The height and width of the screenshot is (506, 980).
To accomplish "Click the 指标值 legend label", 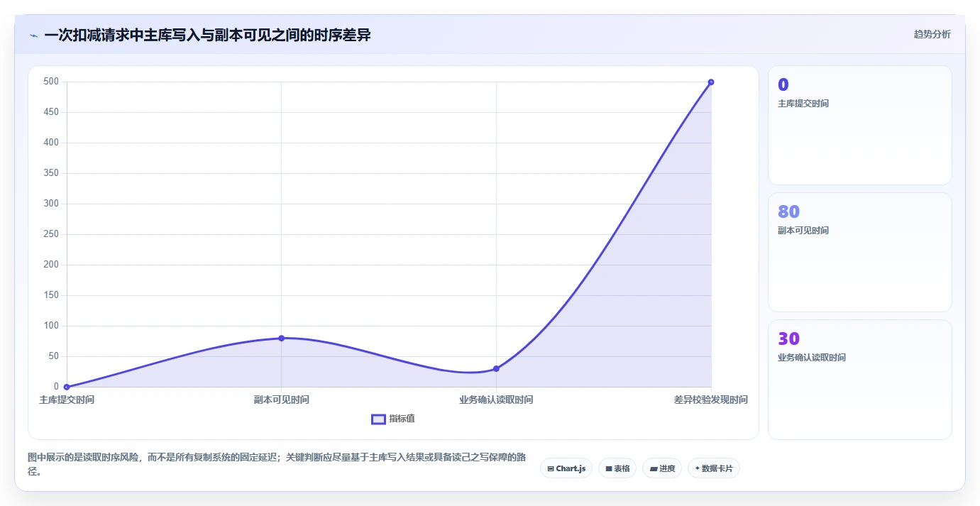I will 402,419.
